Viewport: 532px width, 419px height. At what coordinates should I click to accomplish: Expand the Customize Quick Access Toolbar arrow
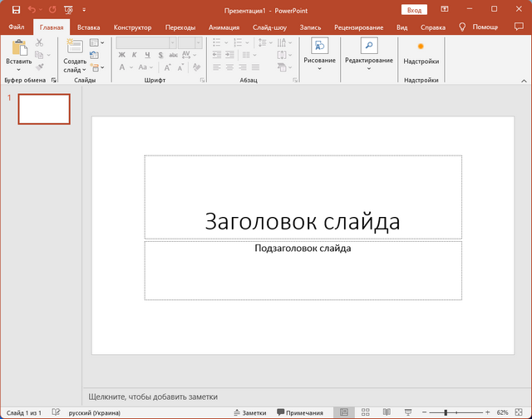84,9
